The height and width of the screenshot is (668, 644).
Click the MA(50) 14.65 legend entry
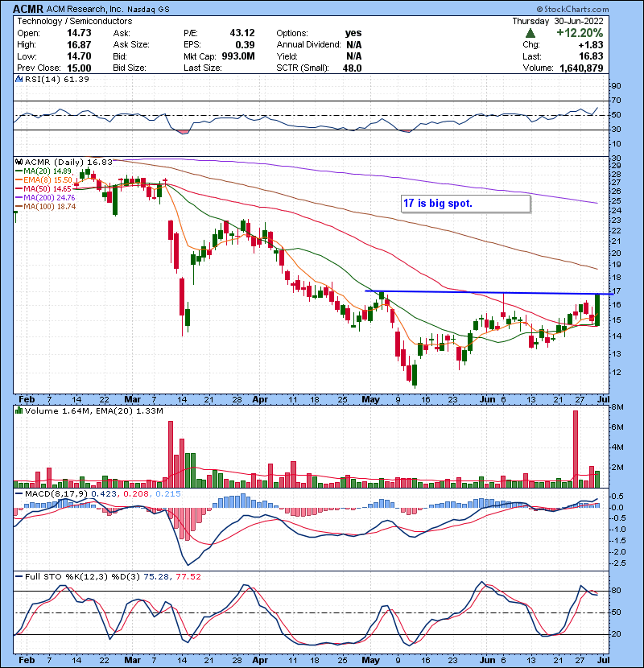[x=44, y=188]
